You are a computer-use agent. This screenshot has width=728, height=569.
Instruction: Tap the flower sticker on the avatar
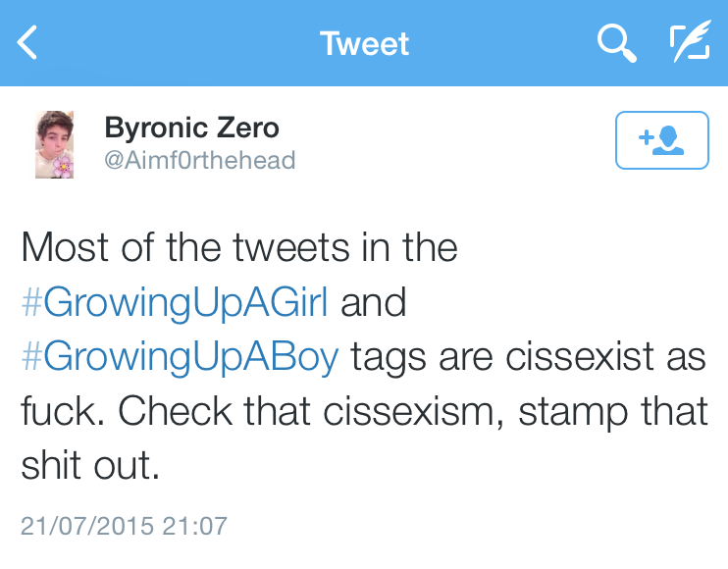(x=63, y=167)
